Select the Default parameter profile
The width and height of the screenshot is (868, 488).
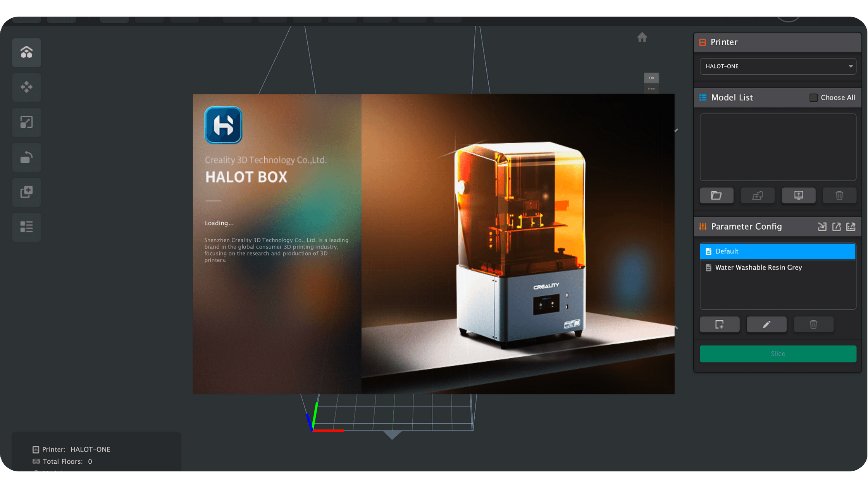[x=777, y=250]
